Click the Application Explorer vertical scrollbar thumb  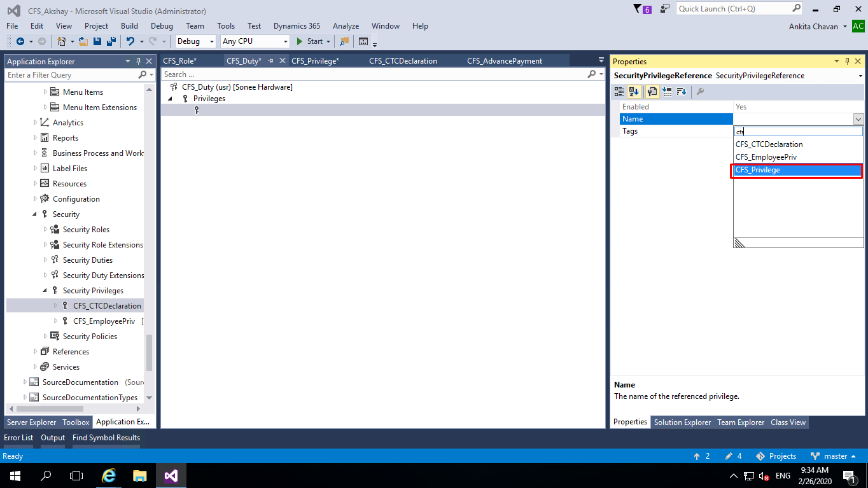pos(150,353)
